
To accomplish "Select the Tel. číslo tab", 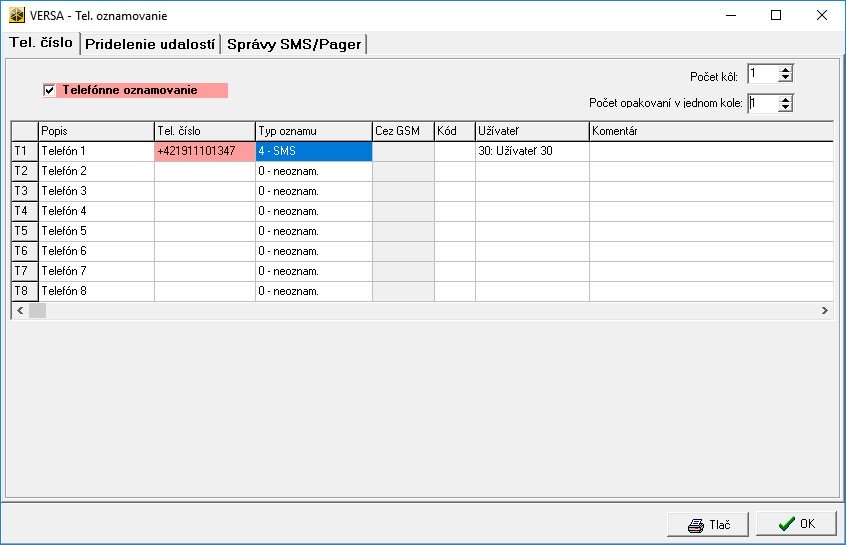I will tap(41, 43).
